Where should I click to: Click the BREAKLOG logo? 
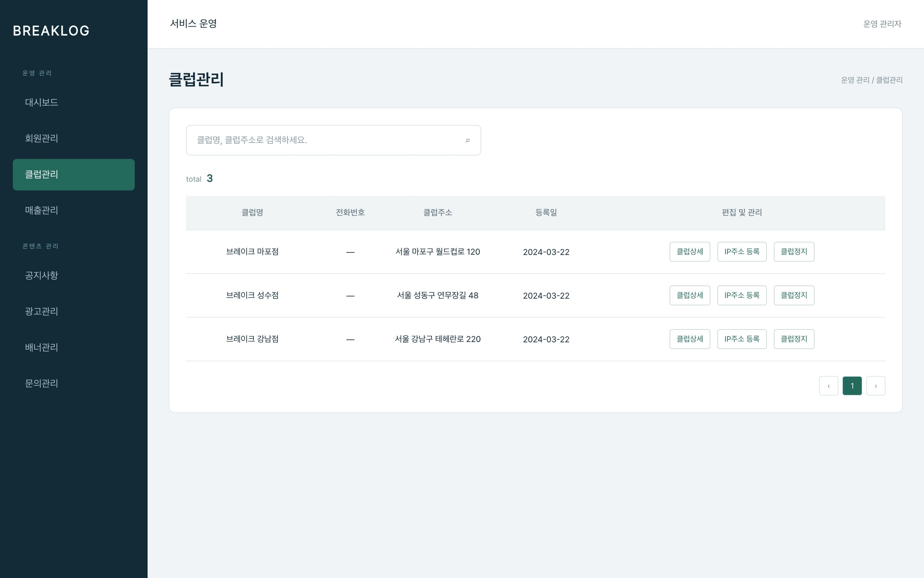tap(51, 31)
